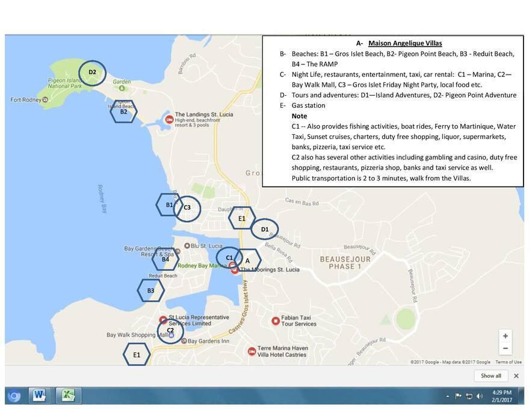Click the Maison Angelique Villas heading
The image size is (532, 411).
[x=405, y=43]
